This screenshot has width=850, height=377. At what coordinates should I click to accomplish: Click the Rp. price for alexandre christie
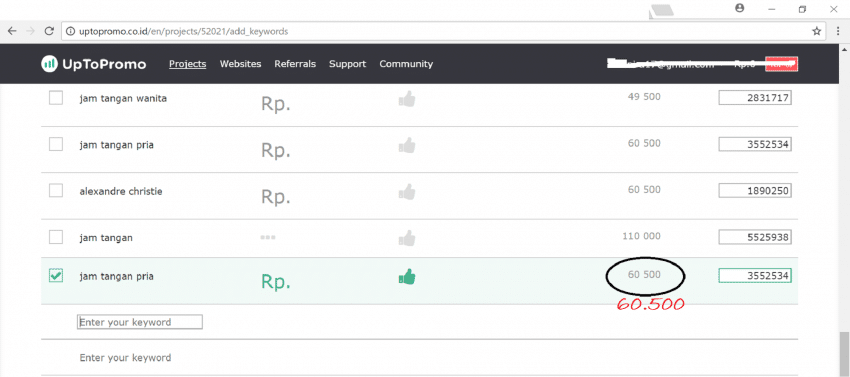pyautogui.click(x=276, y=196)
